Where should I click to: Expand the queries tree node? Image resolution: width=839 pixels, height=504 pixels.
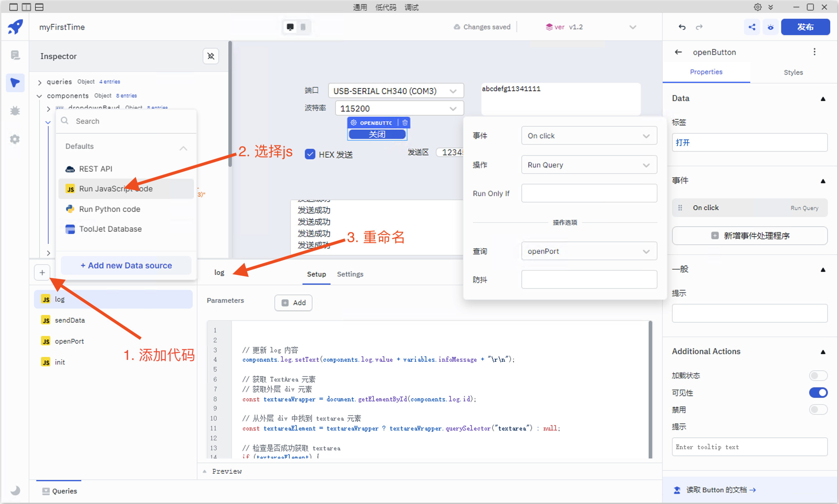click(40, 82)
